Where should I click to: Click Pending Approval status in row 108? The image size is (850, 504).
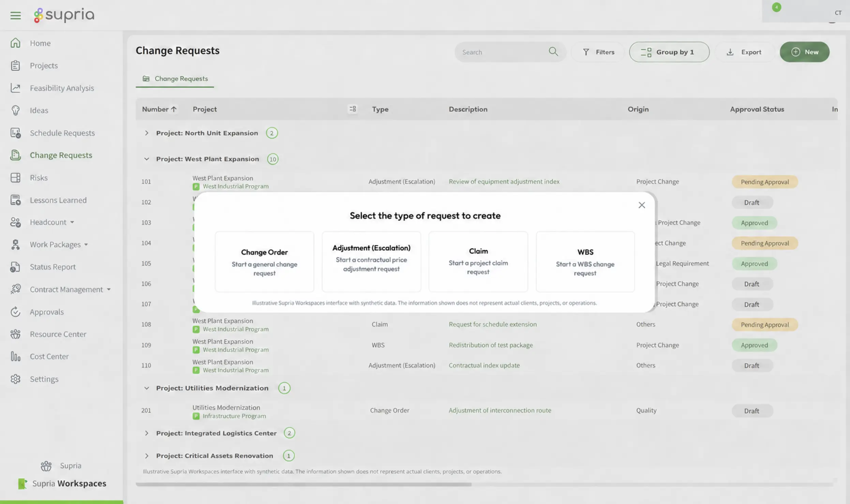tap(765, 325)
